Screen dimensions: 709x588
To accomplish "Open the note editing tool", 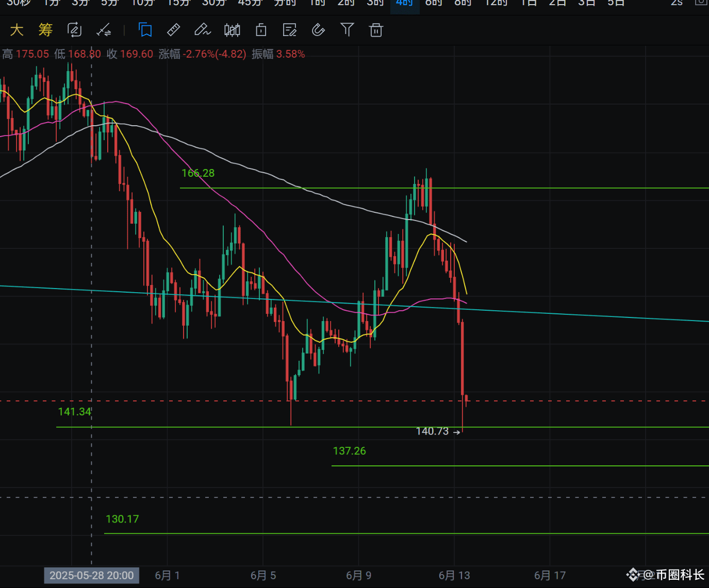I will click(290, 30).
